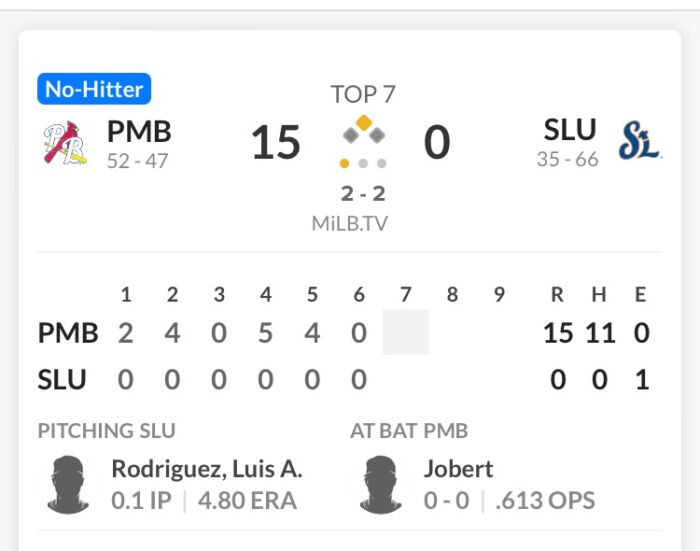Click the PMB row label in linescore
700x551 pixels.
tap(68, 333)
